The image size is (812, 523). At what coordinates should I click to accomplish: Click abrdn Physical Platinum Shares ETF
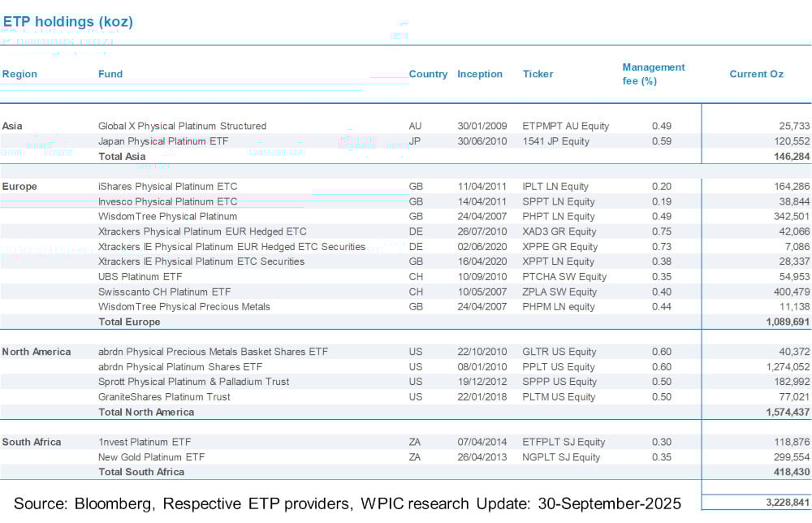pyautogui.click(x=180, y=367)
